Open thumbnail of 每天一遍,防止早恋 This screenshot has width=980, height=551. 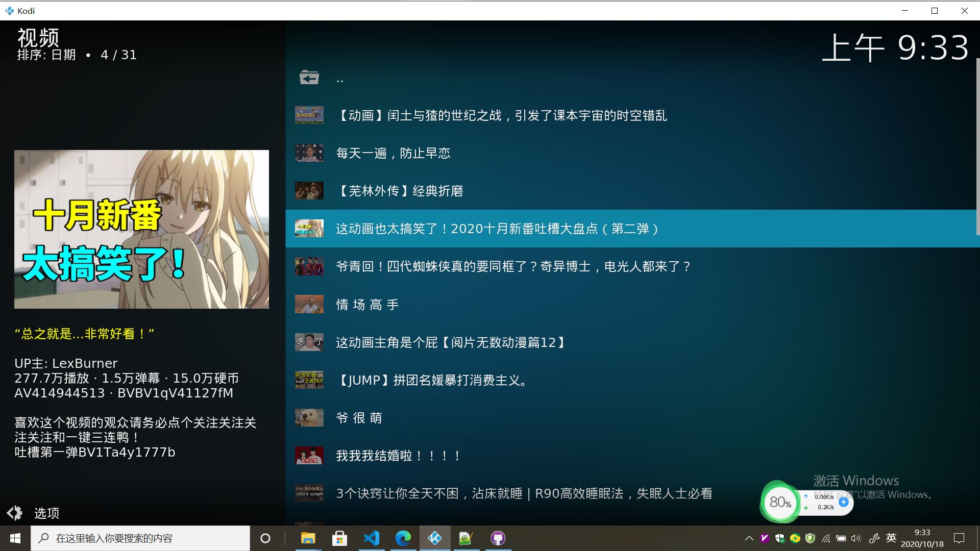(x=309, y=153)
